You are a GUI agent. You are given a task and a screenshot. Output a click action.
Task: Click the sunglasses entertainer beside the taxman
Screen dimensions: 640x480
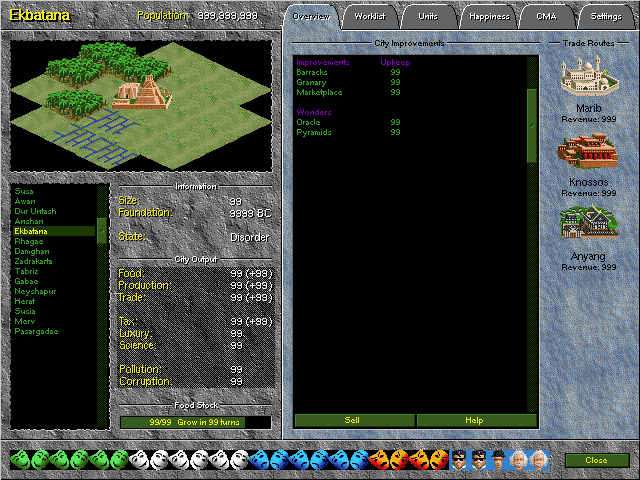pyautogui.click(x=479, y=460)
